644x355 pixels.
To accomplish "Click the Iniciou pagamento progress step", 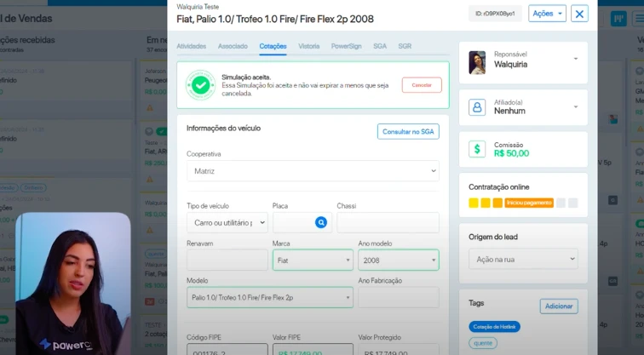I will 529,203.
